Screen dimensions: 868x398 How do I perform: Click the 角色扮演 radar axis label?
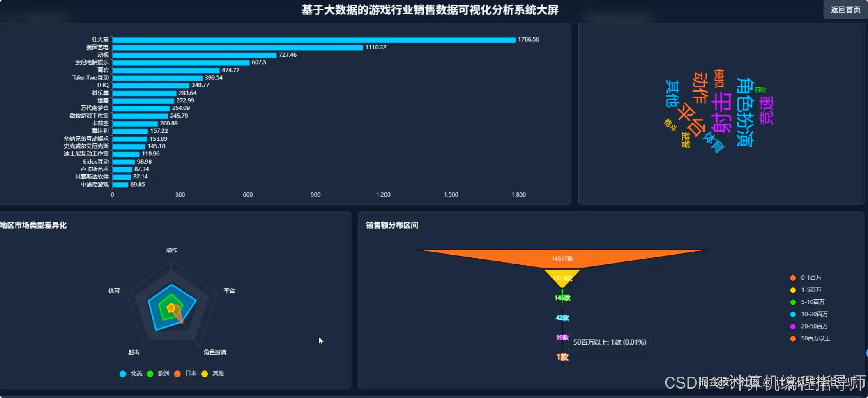215,352
